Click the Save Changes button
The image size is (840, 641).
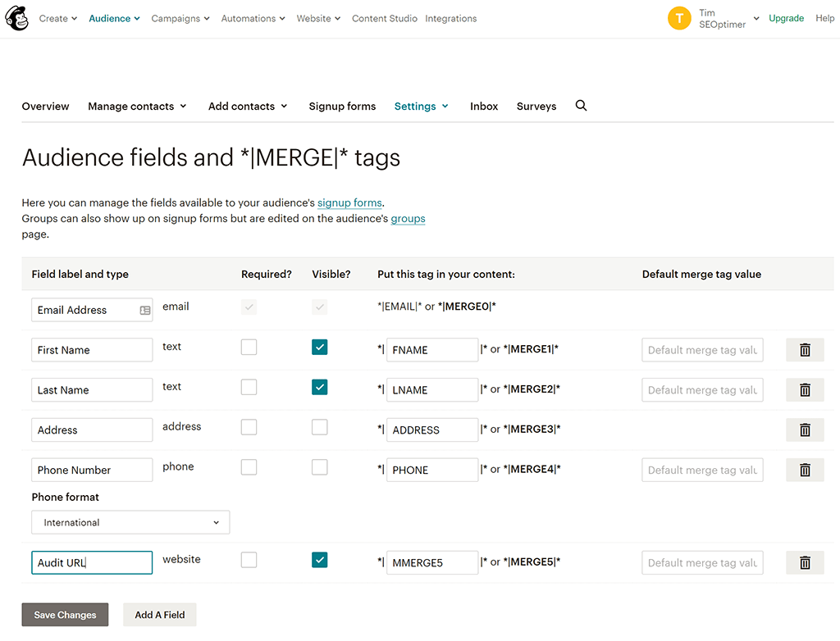click(x=65, y=615)
